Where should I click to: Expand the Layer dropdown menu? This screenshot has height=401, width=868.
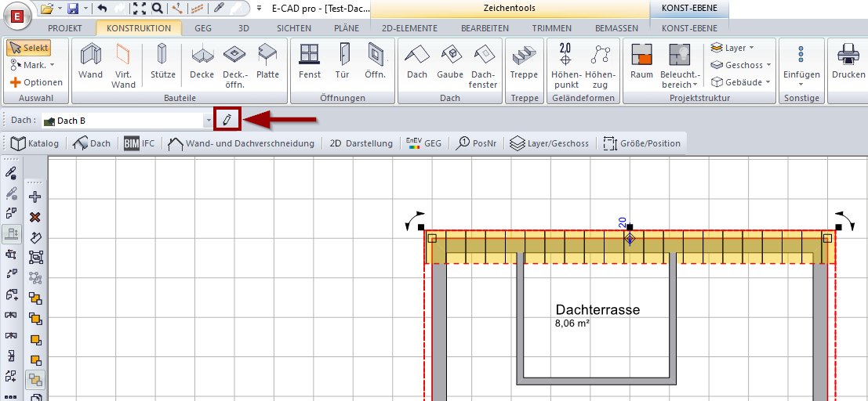coord(732,48)
